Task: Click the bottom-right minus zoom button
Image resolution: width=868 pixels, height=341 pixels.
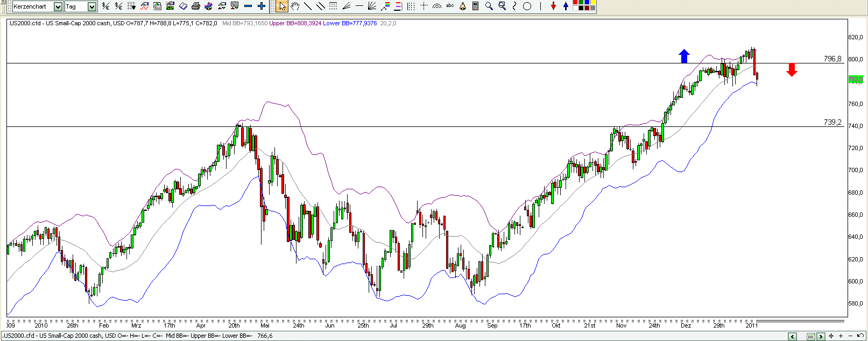Action: pos(850,336)
